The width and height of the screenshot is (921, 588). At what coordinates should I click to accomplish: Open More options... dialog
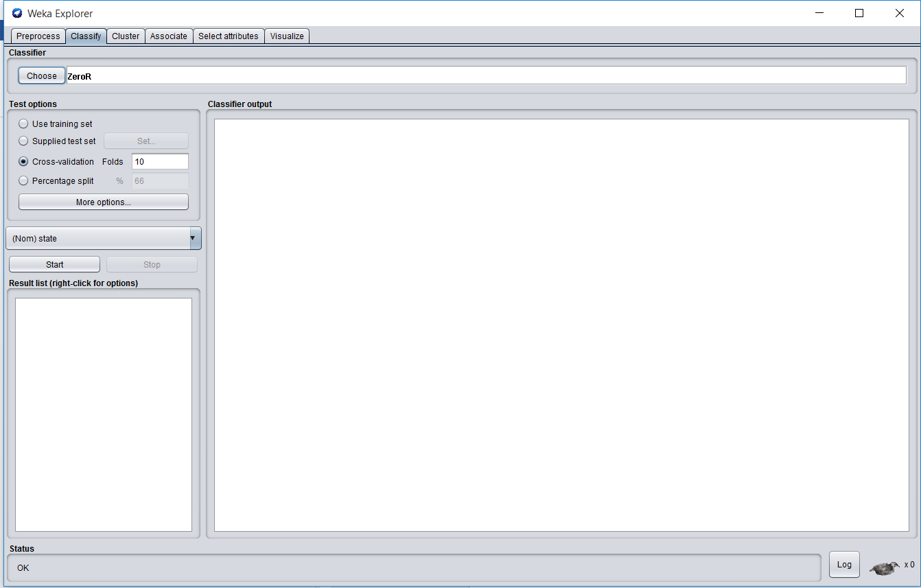[104, 202]
